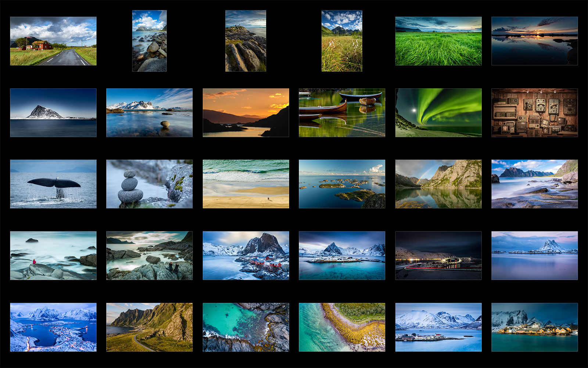The image size is (588, 368).
Task: Open the aerial snowy village at dusk
Action: click(x=53, y=327)
